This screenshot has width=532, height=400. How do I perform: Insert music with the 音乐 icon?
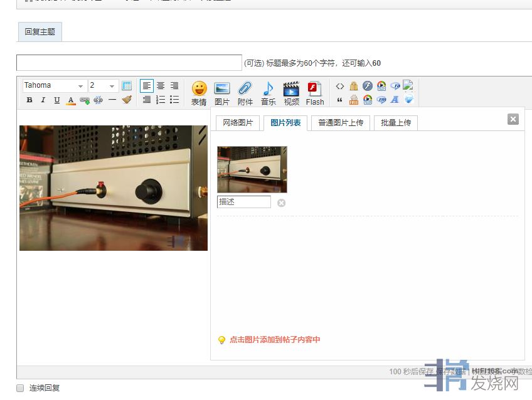pos(269,93)
